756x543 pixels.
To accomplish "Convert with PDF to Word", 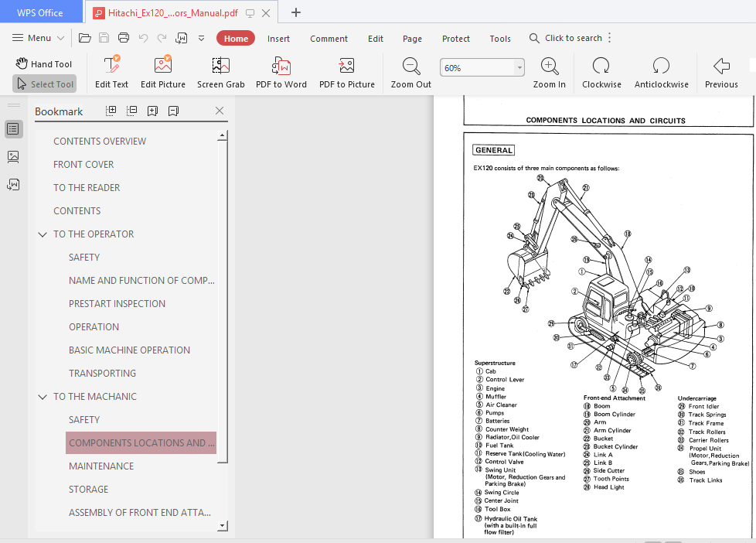I will [281, 73].
